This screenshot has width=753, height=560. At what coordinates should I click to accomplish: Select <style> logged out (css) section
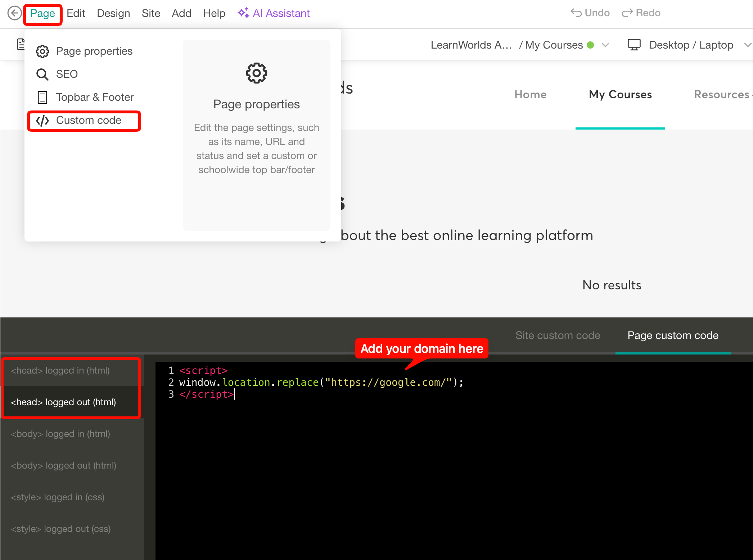click(x=61, y=529)
